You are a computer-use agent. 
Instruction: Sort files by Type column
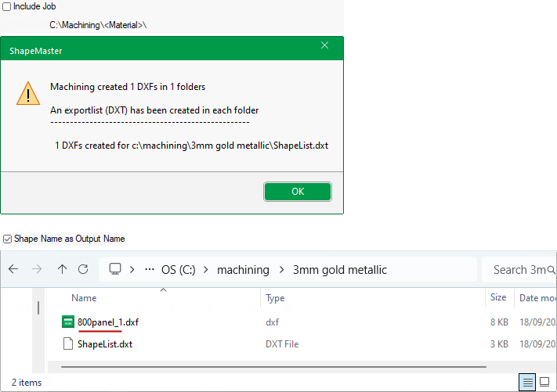(x=275, y=298)
